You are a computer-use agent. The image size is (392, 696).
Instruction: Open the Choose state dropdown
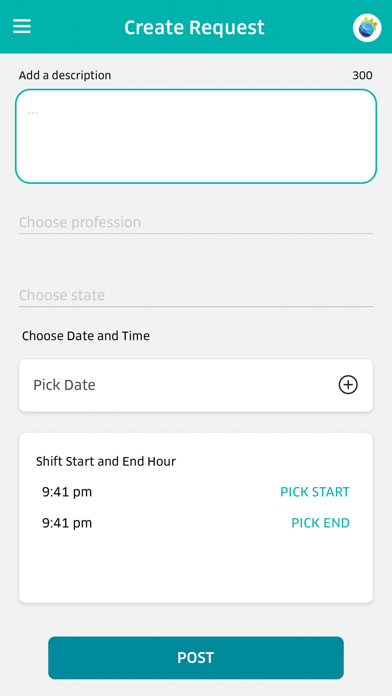[x=196, y=295]
